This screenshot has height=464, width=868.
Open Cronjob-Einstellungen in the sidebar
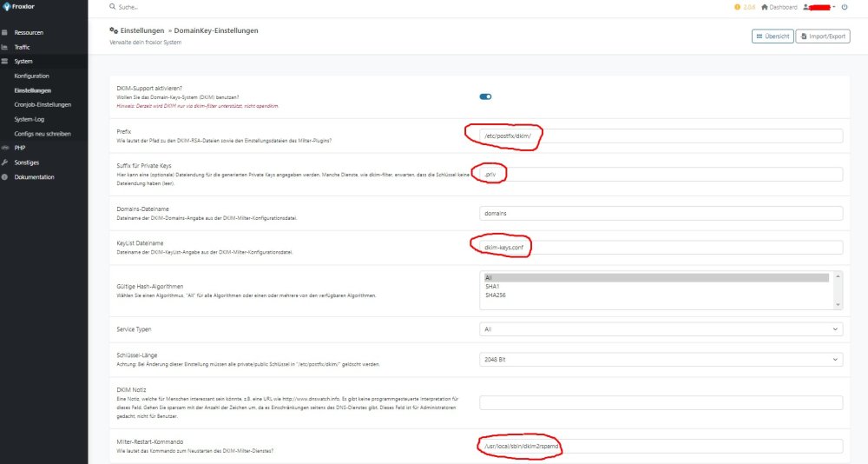coord(43,104)
